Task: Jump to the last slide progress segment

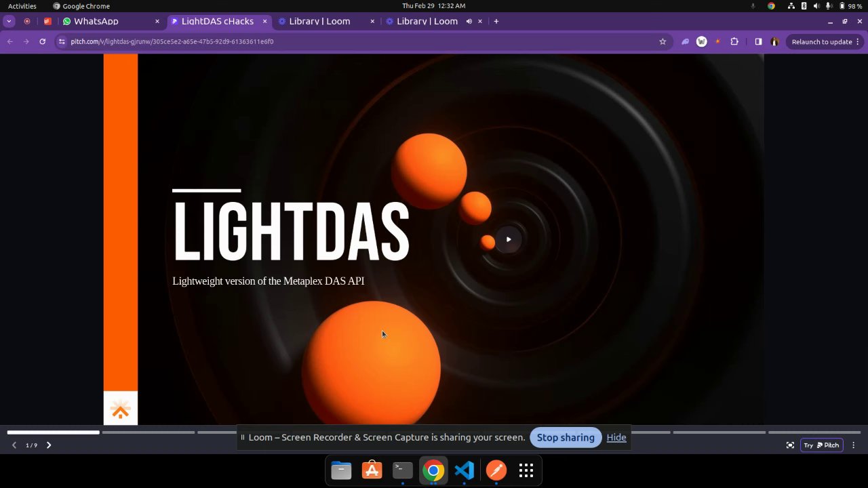Action: 814,432
